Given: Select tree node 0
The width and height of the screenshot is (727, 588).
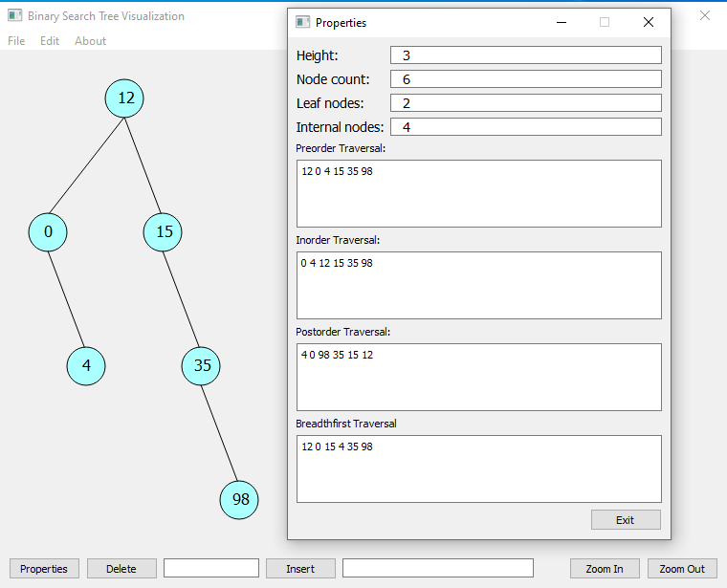Looking at the screenshot, I should 48,232.
